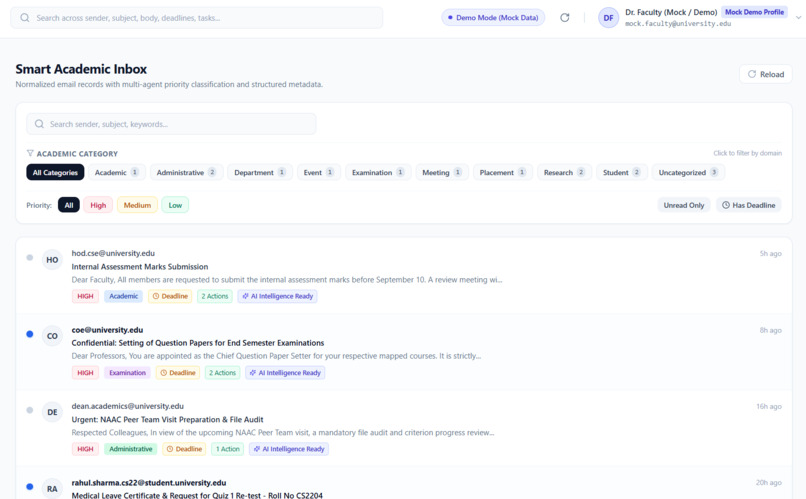Click HIGH tag on Question Papers email
The image size is (806, 499).
click(x=85, y=373)
